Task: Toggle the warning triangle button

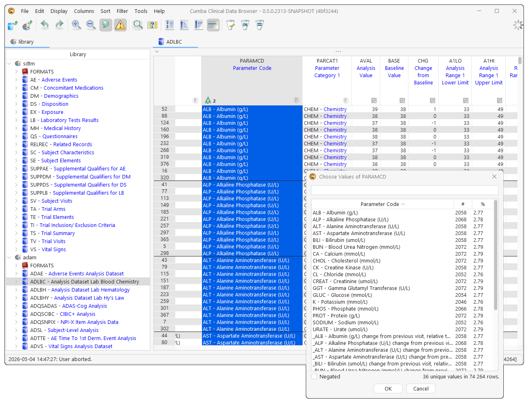Action: click(120, 25)
